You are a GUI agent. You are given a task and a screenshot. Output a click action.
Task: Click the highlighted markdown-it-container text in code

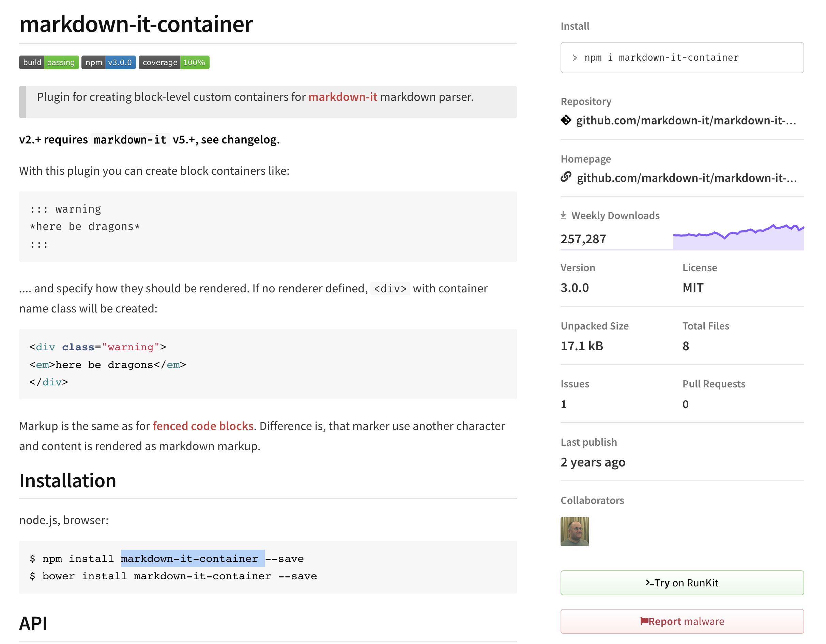192,558
